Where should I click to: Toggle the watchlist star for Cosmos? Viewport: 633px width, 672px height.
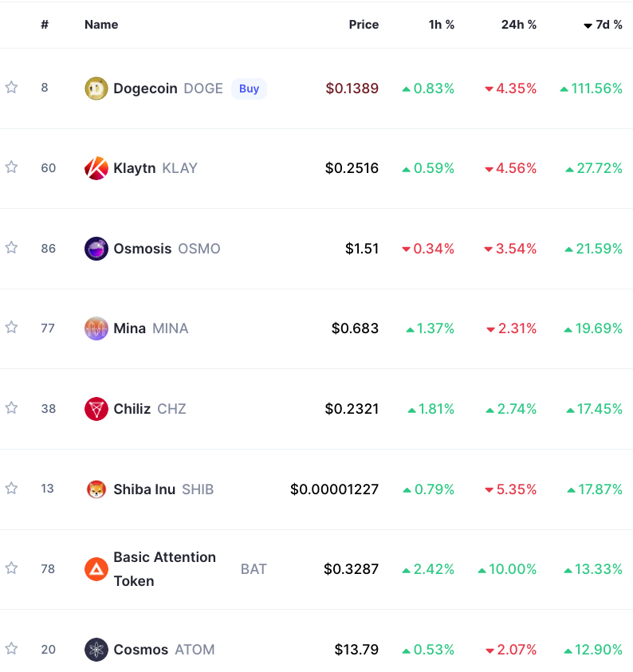(x=12, y=648)
